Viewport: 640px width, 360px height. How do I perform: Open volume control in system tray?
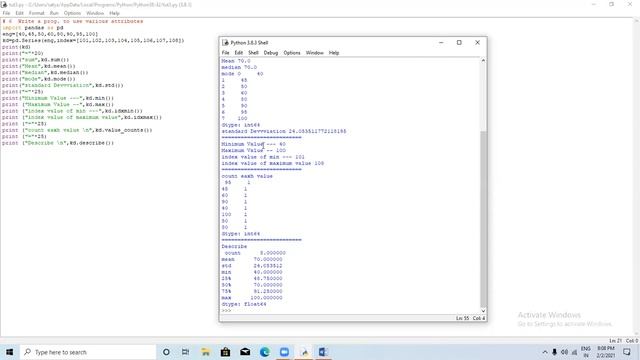(564, 352)
